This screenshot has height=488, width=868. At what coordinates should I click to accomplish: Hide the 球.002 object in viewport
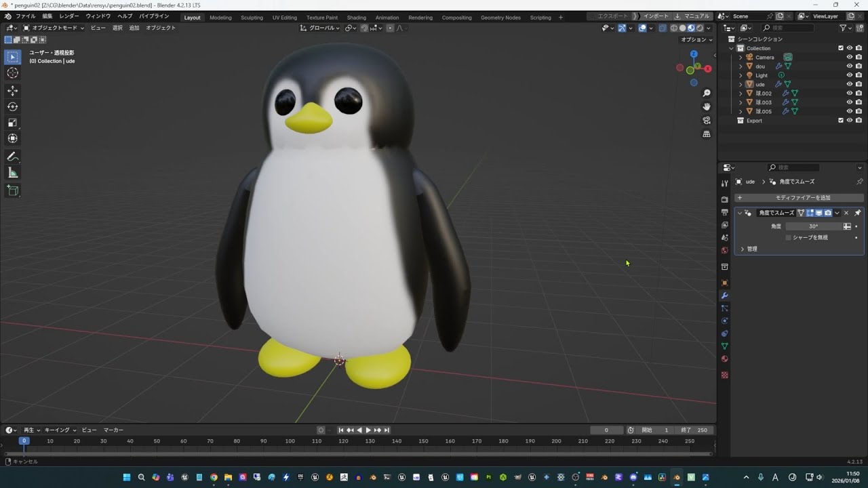click(x=849, y=94)
